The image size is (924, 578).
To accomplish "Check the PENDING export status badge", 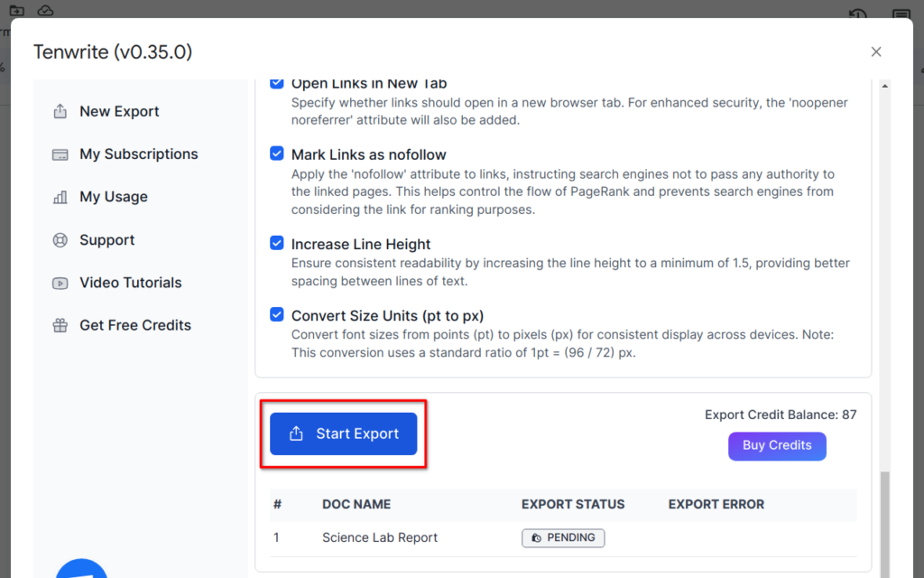I will coord(563,537).
